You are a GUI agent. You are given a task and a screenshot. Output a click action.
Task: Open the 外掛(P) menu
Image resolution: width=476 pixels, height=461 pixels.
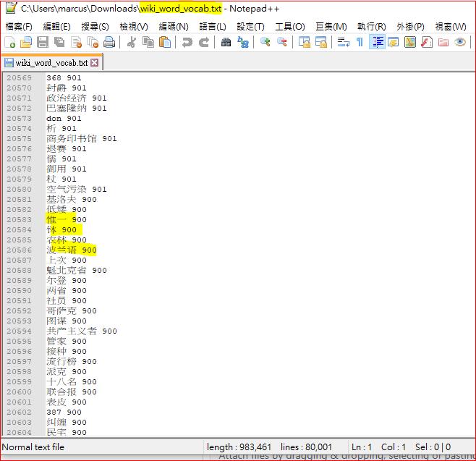point(410,27)
